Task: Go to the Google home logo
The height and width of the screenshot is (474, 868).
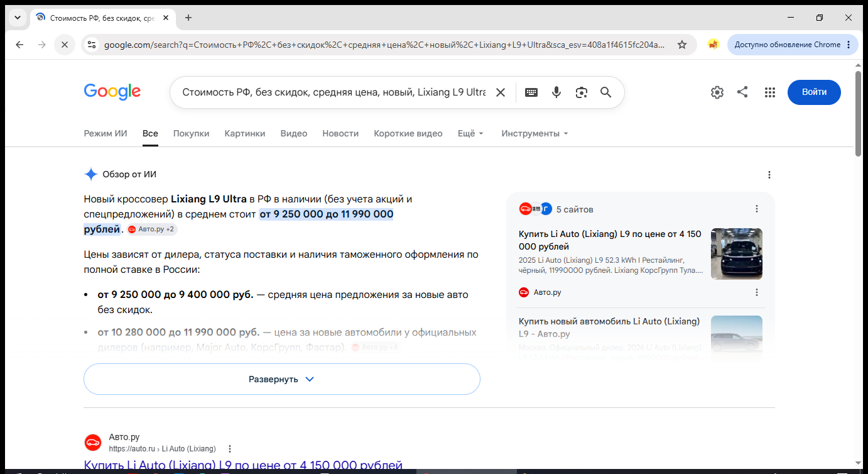Action: pyautogui.click(x=112, y=92)
